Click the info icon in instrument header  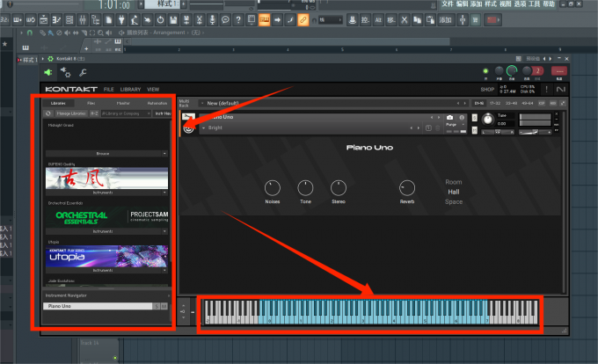point(462,118)
